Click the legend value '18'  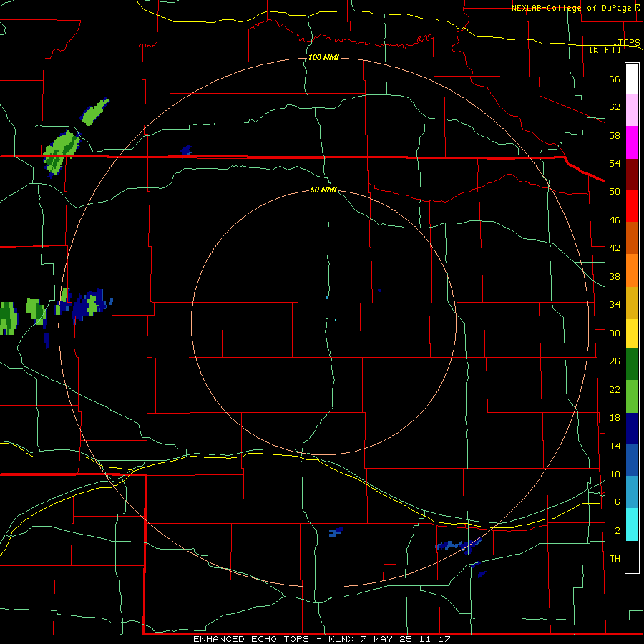(615, 418)
